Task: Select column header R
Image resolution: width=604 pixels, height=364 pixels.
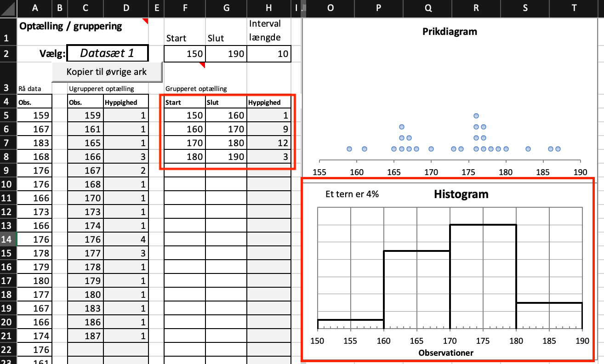Action: tap(476, 8)
